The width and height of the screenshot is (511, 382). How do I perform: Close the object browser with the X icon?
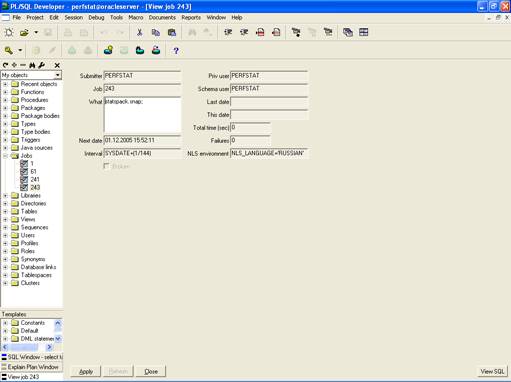click(57, 65)
